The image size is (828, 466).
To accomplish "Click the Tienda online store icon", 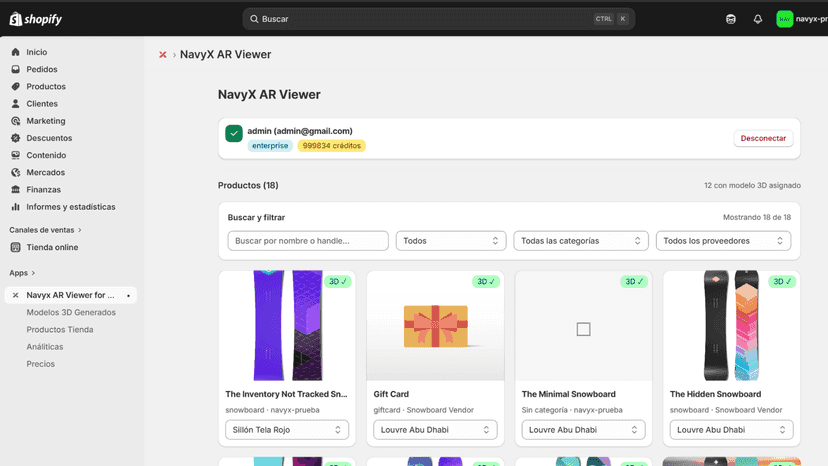I will click(15, 247).
